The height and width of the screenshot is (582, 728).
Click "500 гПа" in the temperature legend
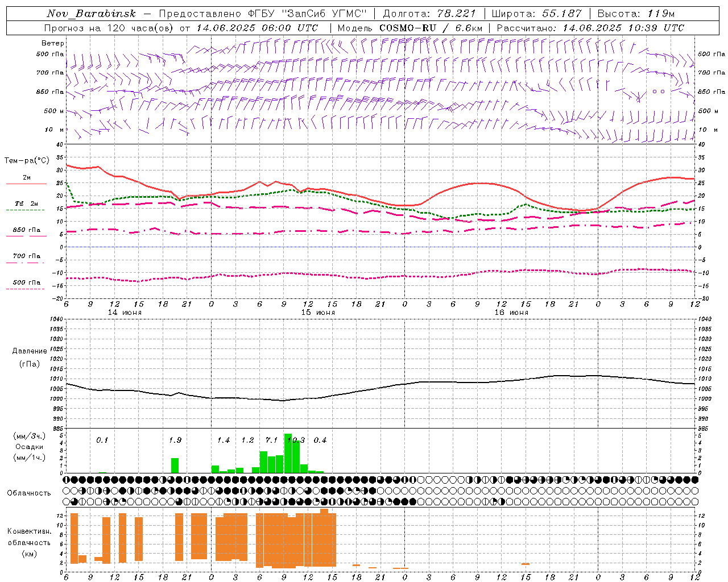pos(27,282)
